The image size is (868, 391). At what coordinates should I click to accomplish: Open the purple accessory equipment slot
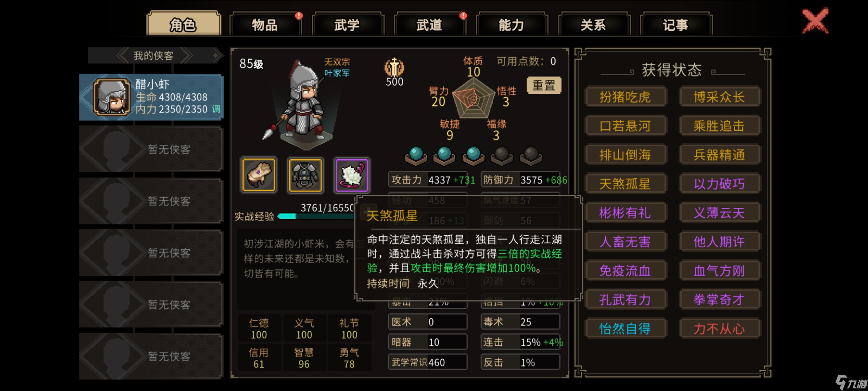click(x=352, y=175)
